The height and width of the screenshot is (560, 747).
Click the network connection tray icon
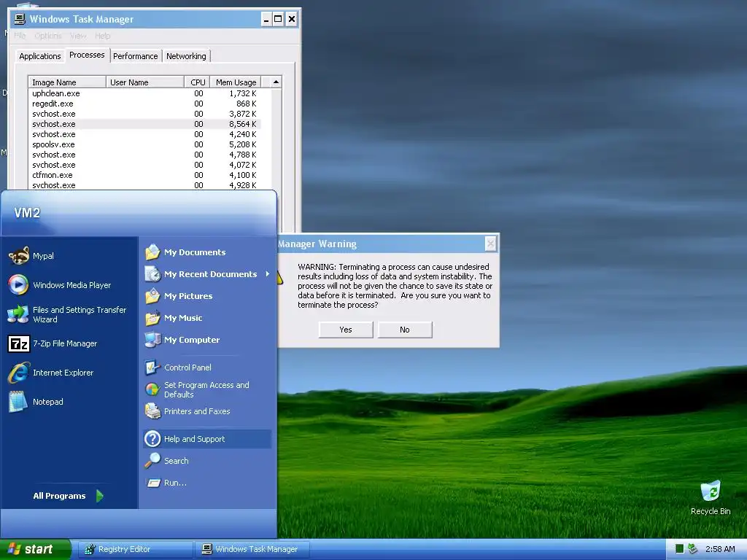click(x=692, y=549)
